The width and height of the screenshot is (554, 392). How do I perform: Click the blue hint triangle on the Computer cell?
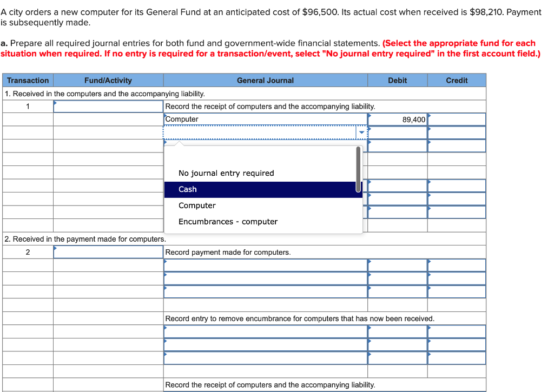tap(166, 115)
